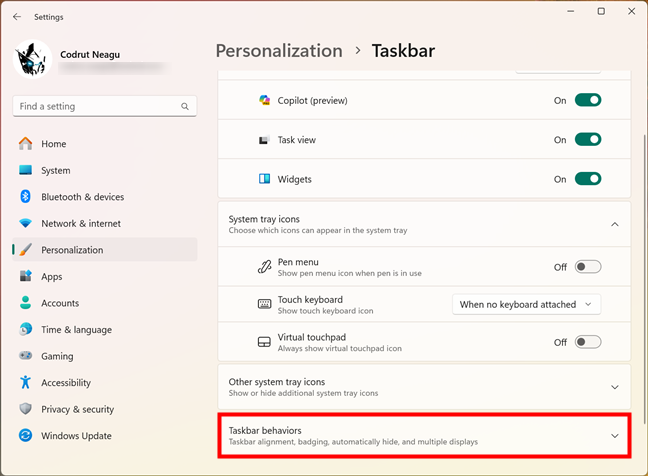Image resolution: width=648 pixels, height=476 pixels.
Task: Click the Pen menu pen icon
Action: pyautogui.click(x=264, y=267)
